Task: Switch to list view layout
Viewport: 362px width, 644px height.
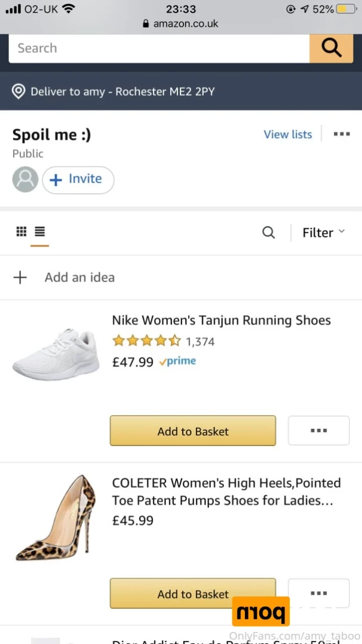Action: click(40, 231)
